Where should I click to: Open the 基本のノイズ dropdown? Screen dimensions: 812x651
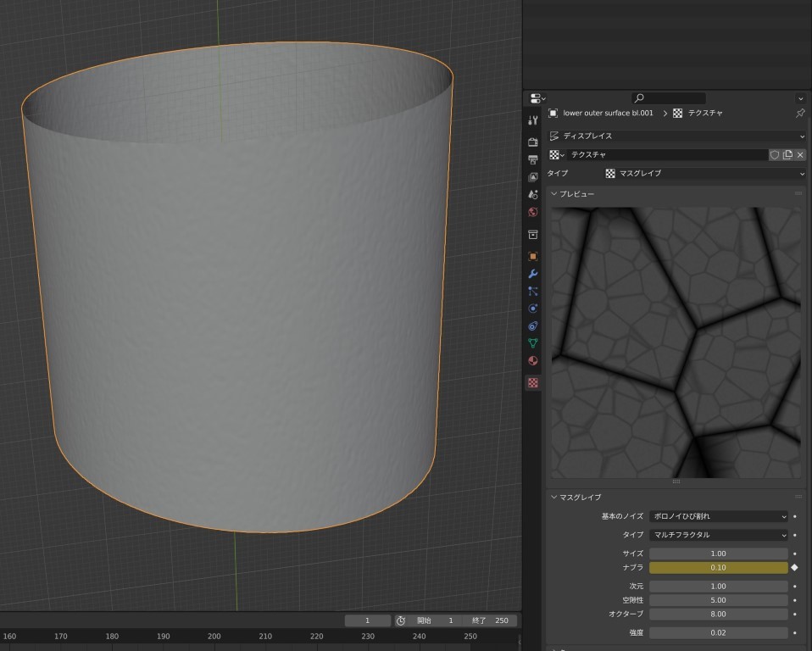[719, 516]
